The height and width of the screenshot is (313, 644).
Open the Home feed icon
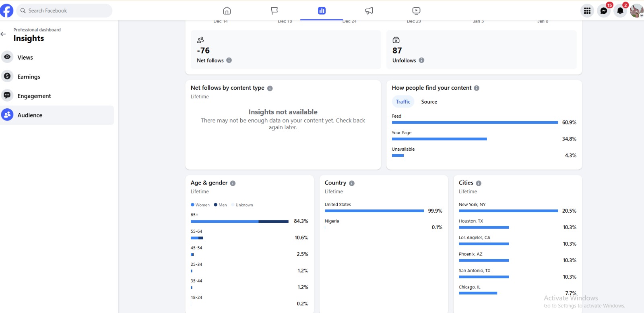click(227, 10)
